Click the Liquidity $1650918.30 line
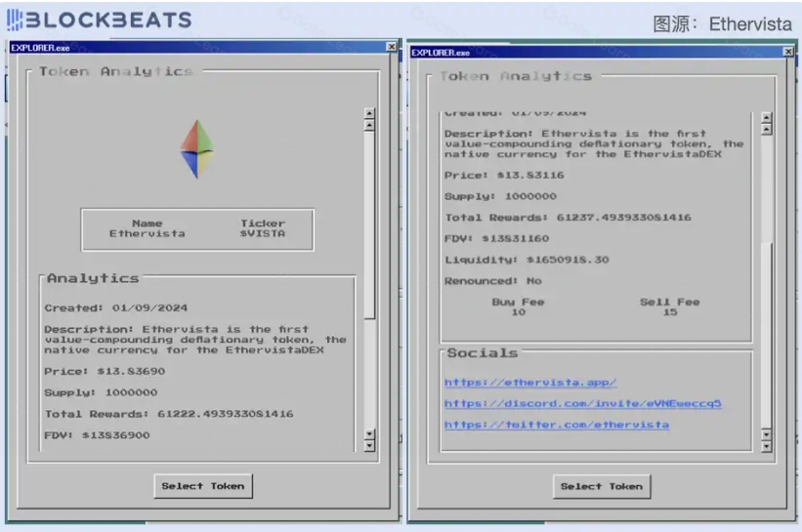Viewport: 802px width, 532px height. click(x=527, y=260)
